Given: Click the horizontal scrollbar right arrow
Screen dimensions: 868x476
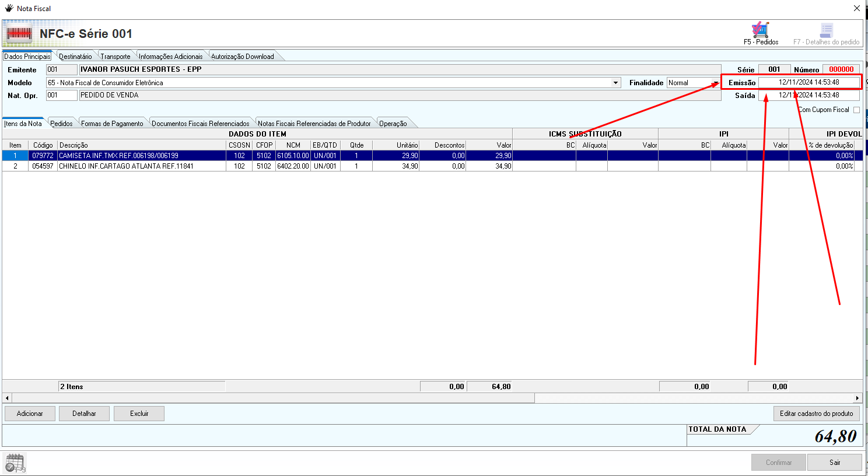Looking at the screenshot, I should (x=857, y=398).
